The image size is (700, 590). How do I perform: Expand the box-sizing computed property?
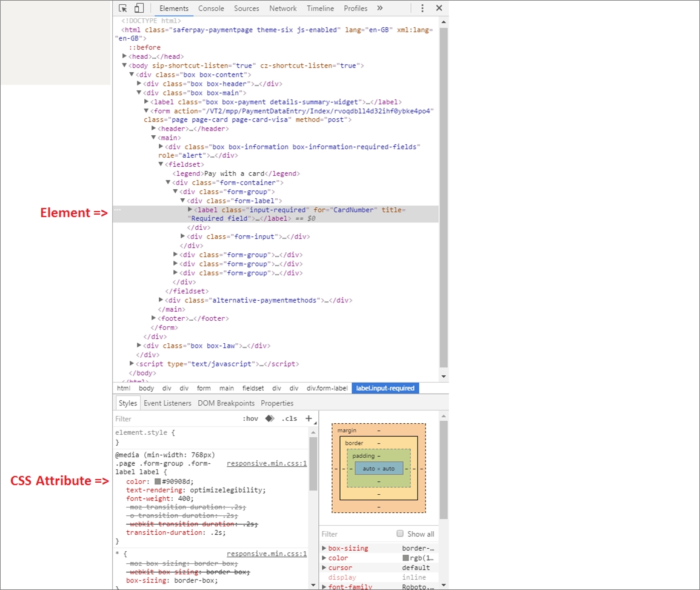324,548
